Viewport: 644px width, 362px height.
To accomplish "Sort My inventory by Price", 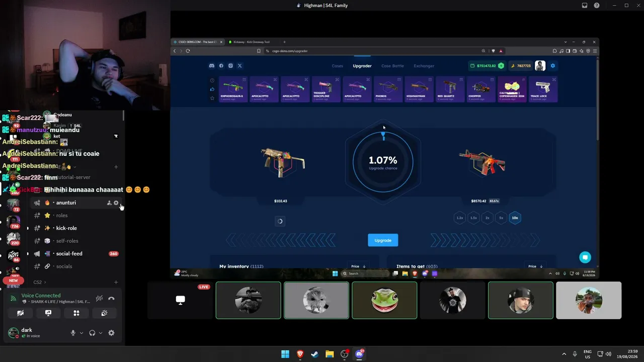I will click(x=358, y=266).
